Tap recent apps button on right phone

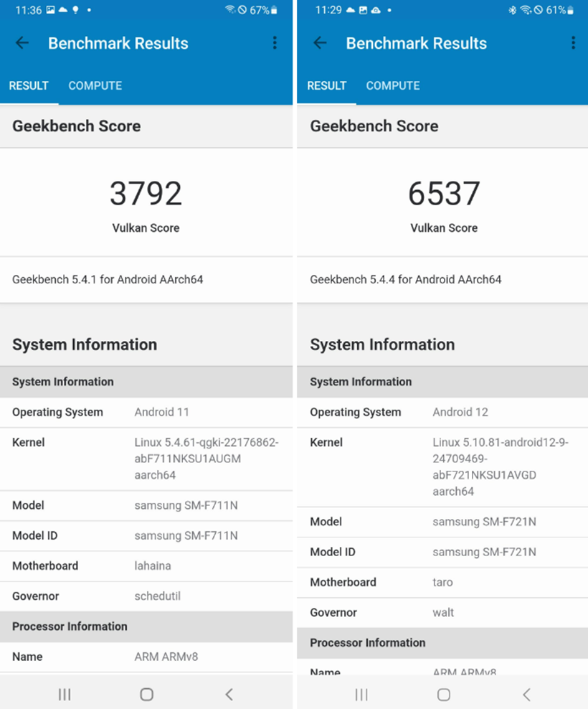pyautogui.click(x=361, y=694)
